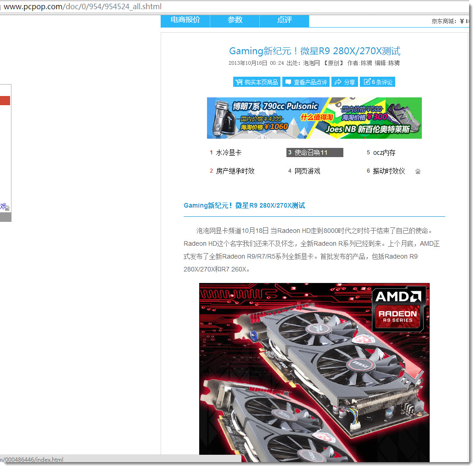Click the 购买本页商品 button
Viewport: 476px width, 469px height.
point(257,82)
